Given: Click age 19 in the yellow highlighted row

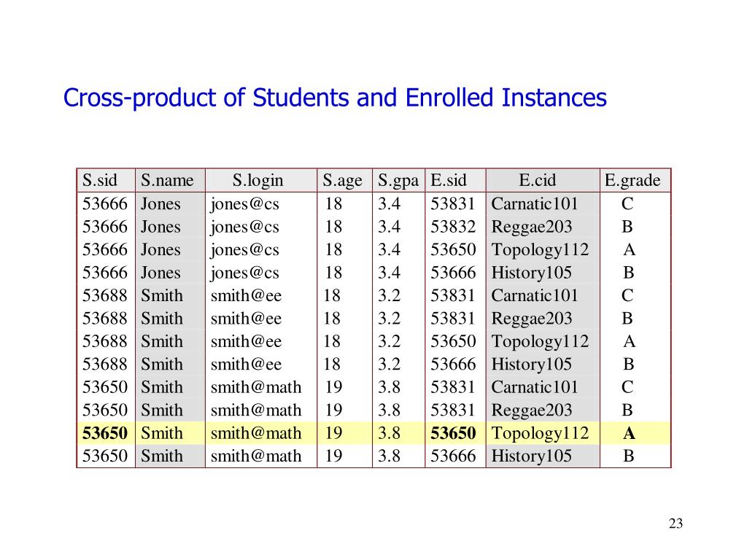Looking at the screenshot, I should click(333, 433).
